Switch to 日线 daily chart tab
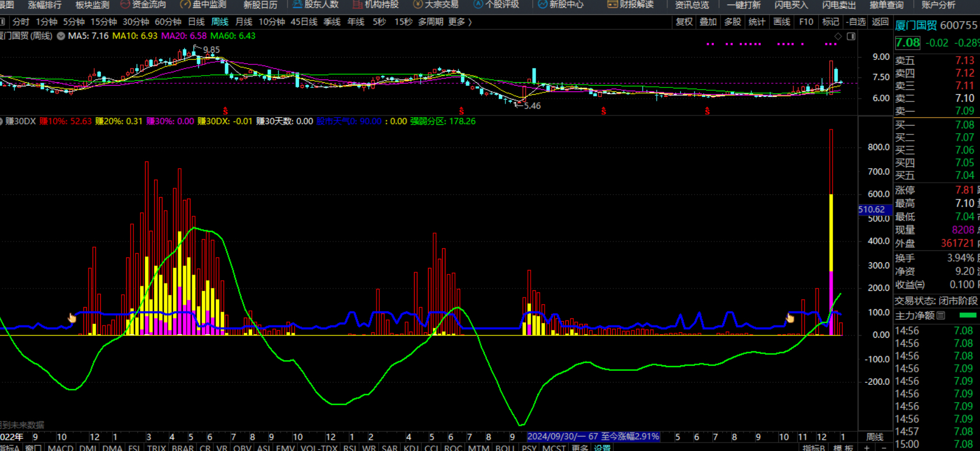The image size is (980, 451). tap(196, 22)
